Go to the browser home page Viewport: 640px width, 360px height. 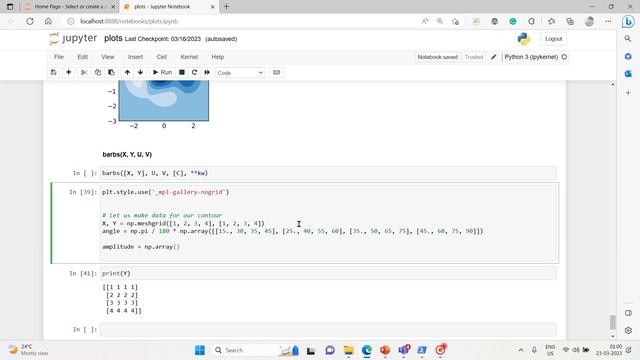[x=48, y=21]
